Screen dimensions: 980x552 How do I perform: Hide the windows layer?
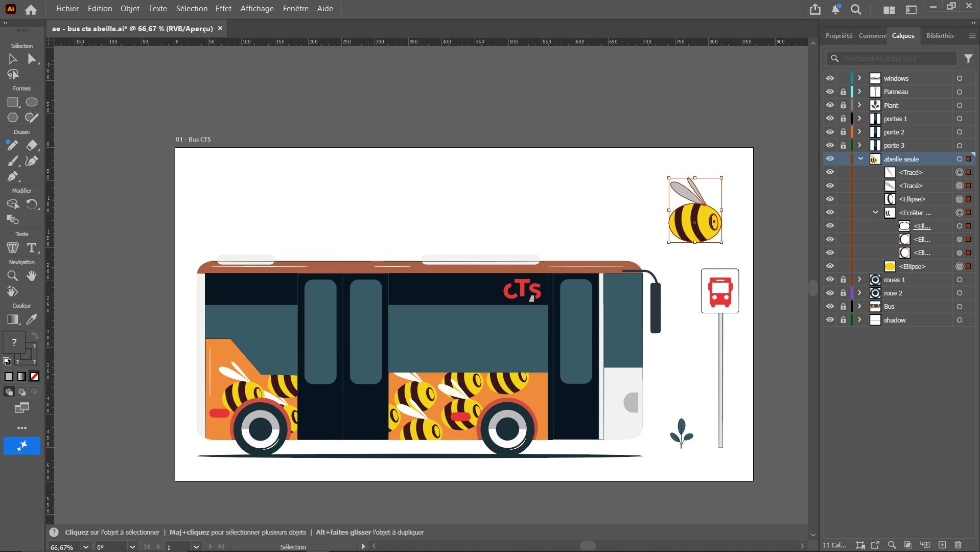click(830, 78)
